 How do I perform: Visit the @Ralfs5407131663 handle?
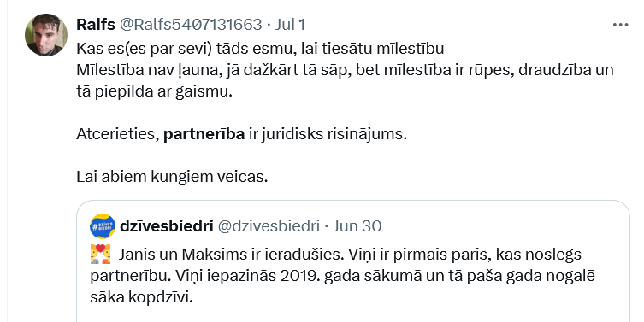pos(191,25)
